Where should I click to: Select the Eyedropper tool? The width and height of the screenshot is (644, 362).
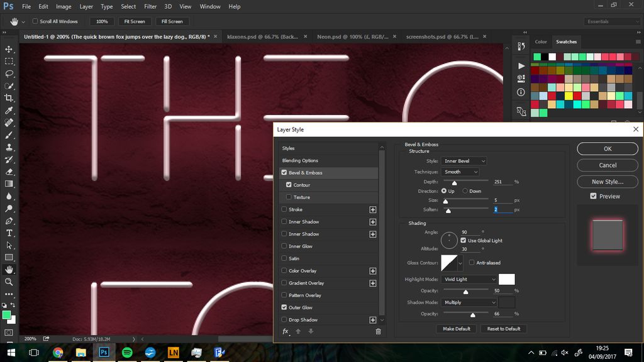click(x=9, y=109)
